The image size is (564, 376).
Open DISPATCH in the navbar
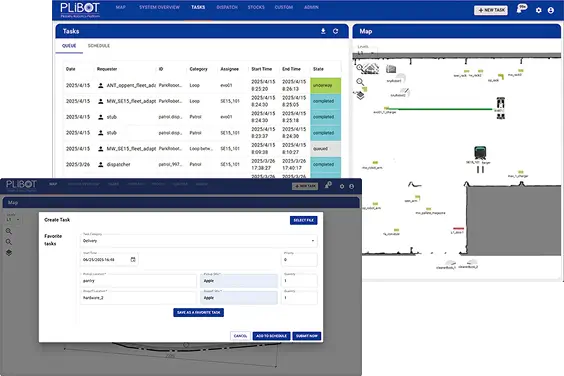point(227,7)
